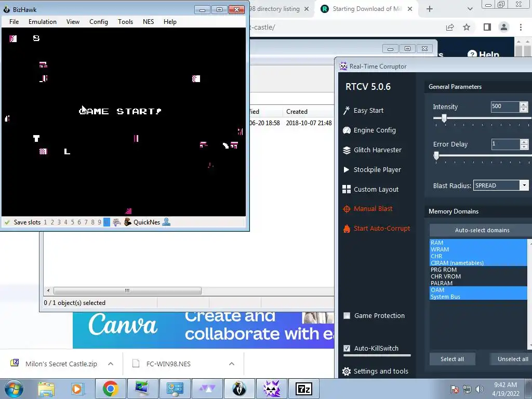532x399 pixels.
Task: Open Stockpile Player play icon
Action: click(x=347, y=170)
